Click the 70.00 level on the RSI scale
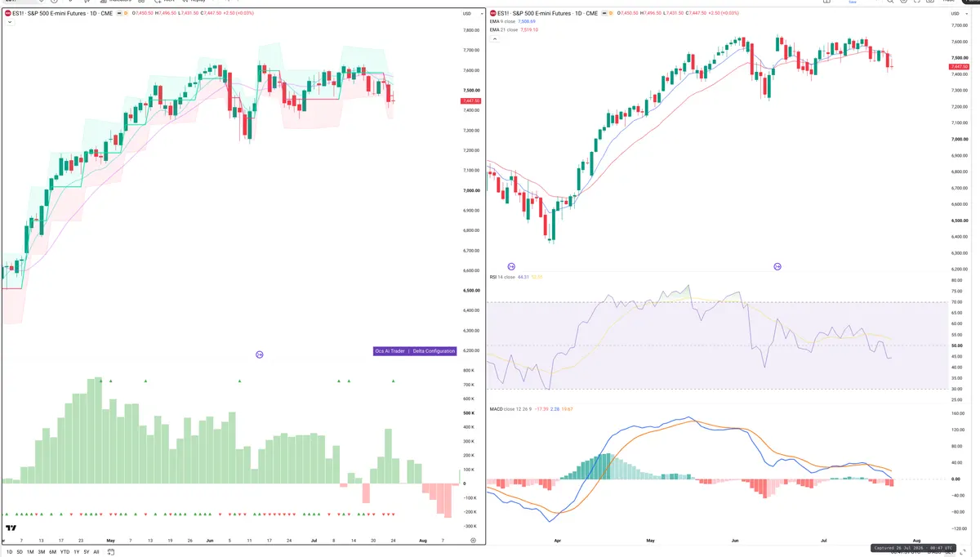This screenshot has width=980, height=557. coord(956,302)
